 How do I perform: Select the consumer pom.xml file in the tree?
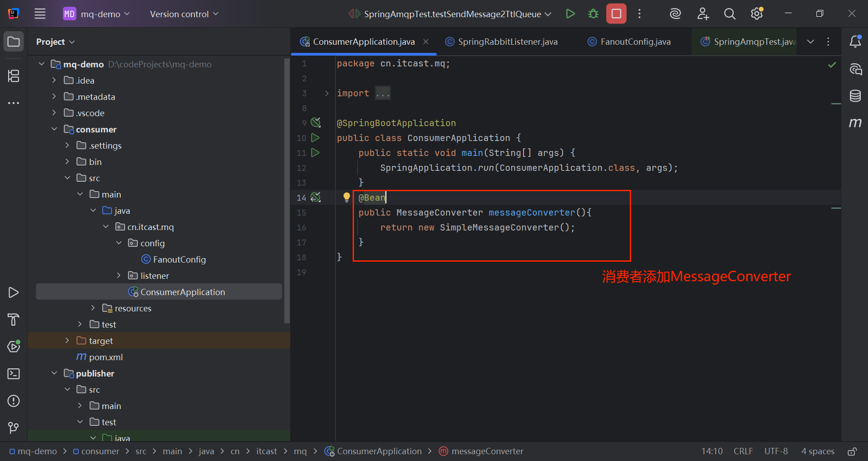(106, 357)
